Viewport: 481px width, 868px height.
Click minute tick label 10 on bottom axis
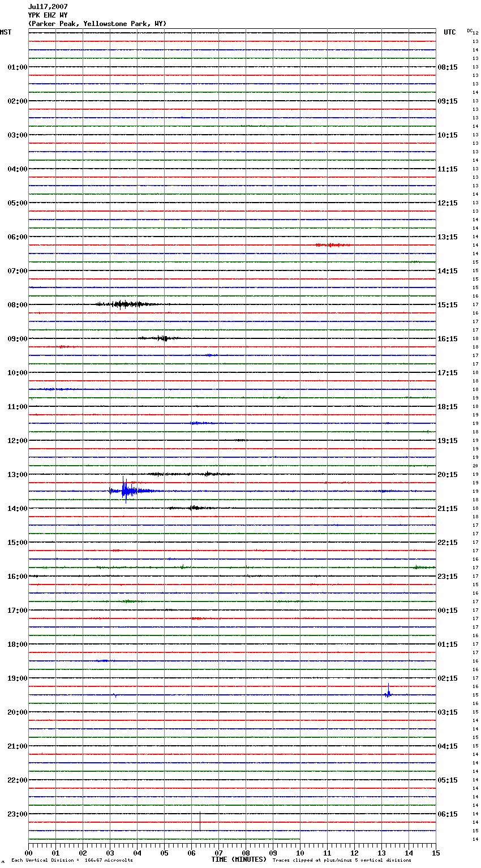click(x=300, y=853)
